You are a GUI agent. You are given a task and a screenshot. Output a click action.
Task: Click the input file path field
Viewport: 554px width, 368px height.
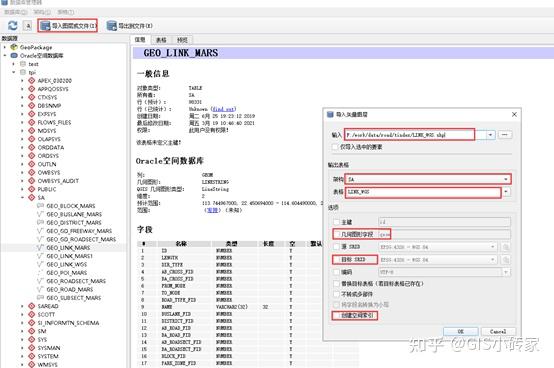point(409,135)
